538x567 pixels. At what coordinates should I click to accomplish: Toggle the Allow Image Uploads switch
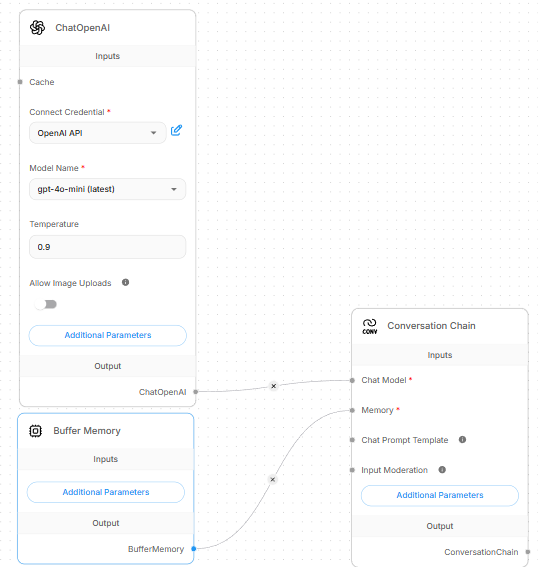46,304
